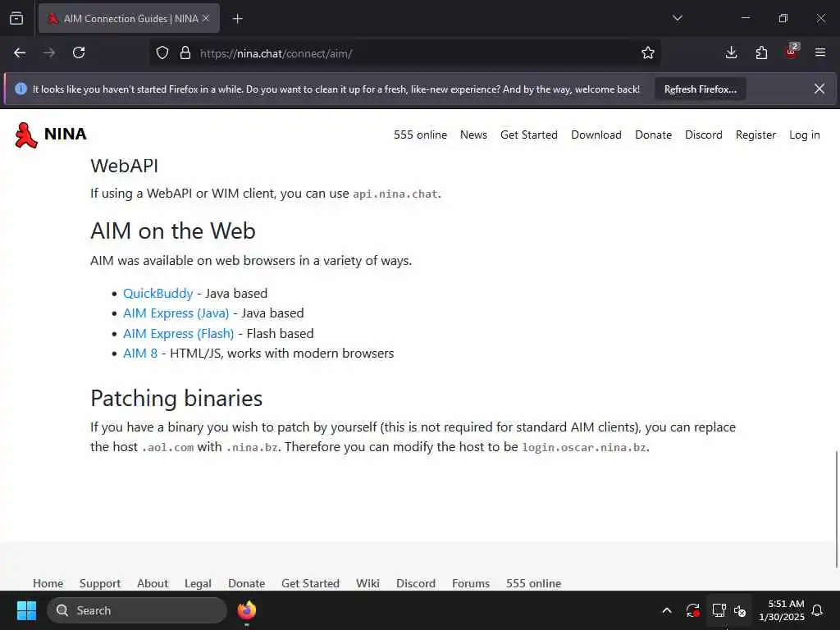Screen dimensions: 840x630
Task: Click the muted volume tray icon
Action: (x=740, y=610)
